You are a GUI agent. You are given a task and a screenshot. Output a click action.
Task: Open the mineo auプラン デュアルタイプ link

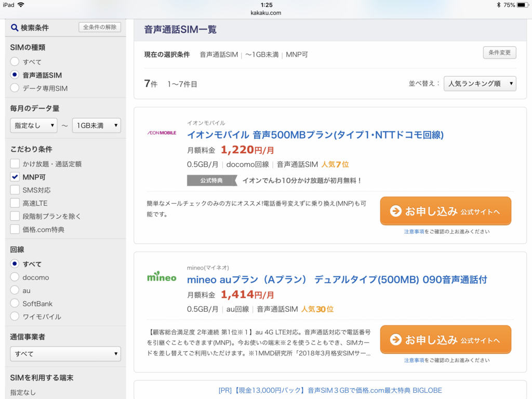[337, 280]
